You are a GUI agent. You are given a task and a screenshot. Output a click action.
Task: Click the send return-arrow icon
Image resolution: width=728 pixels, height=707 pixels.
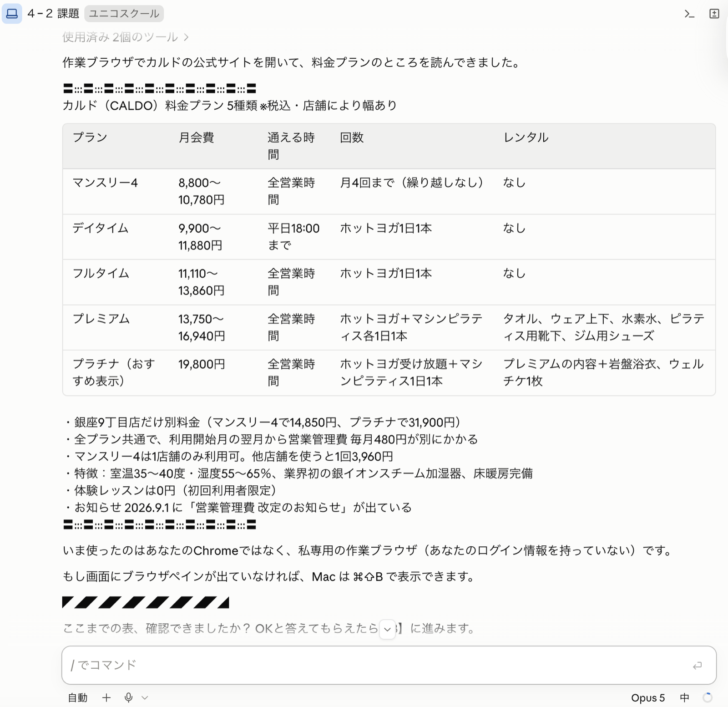697,666
